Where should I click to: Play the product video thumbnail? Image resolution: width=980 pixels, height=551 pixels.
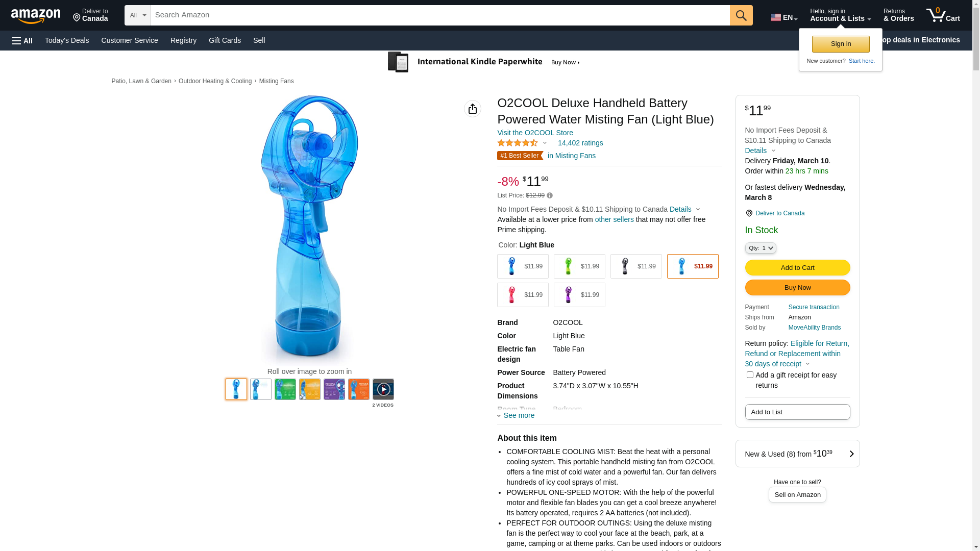pyautogui.click(x=383, y=389)
